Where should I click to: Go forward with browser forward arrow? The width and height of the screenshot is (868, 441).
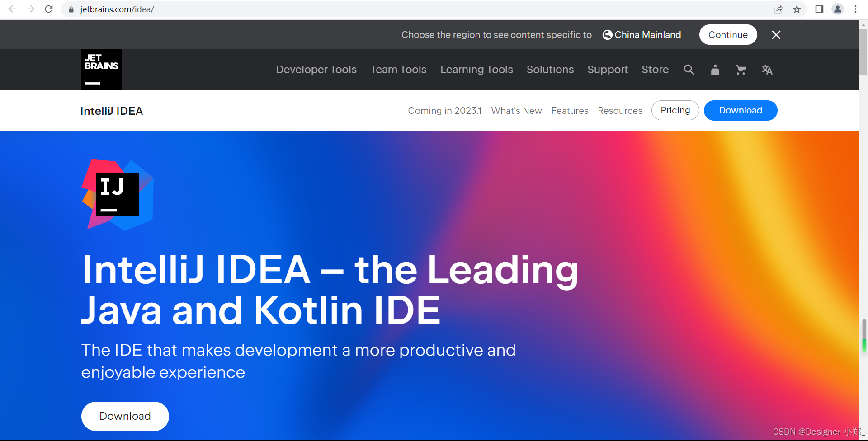[30, 9]
